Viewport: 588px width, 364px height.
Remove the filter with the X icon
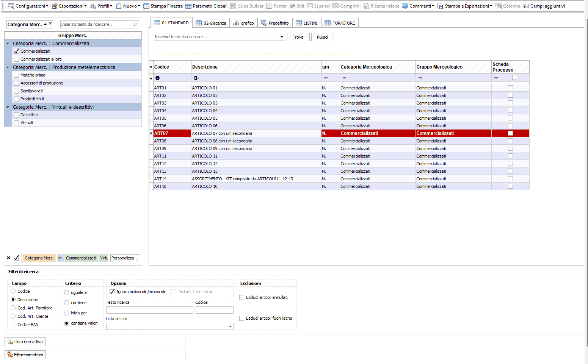(x=8, y=258)
